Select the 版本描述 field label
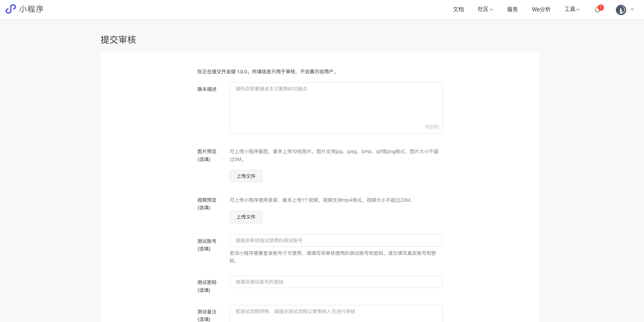This screenshot has width=644, height=322. point(207,89)
